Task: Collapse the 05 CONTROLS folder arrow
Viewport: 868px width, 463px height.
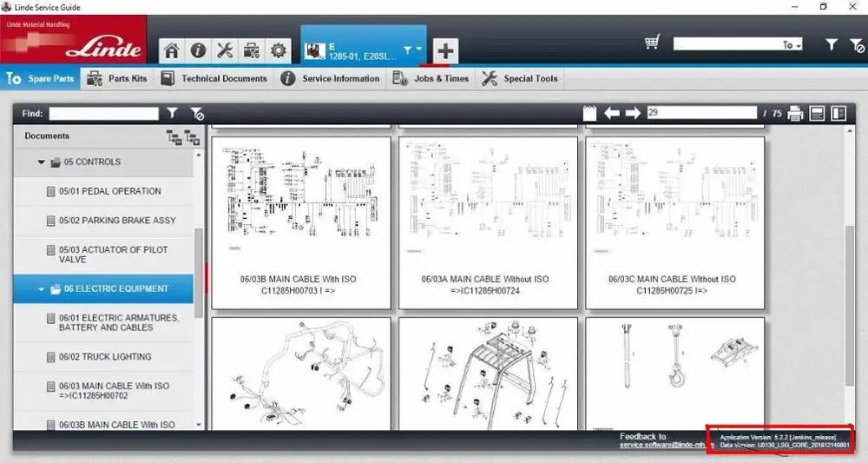Action: point(41,162)
